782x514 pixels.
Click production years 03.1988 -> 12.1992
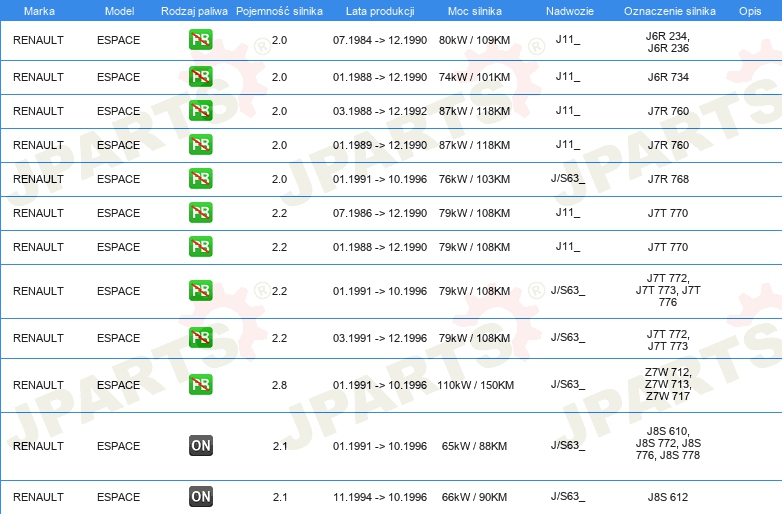(x=380, y=111)
